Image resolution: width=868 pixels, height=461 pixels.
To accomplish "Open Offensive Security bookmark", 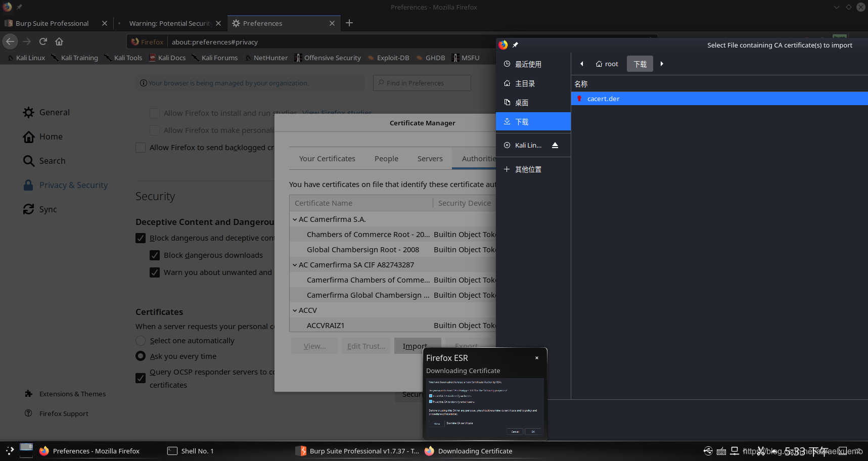I will [x=328, y=58].
